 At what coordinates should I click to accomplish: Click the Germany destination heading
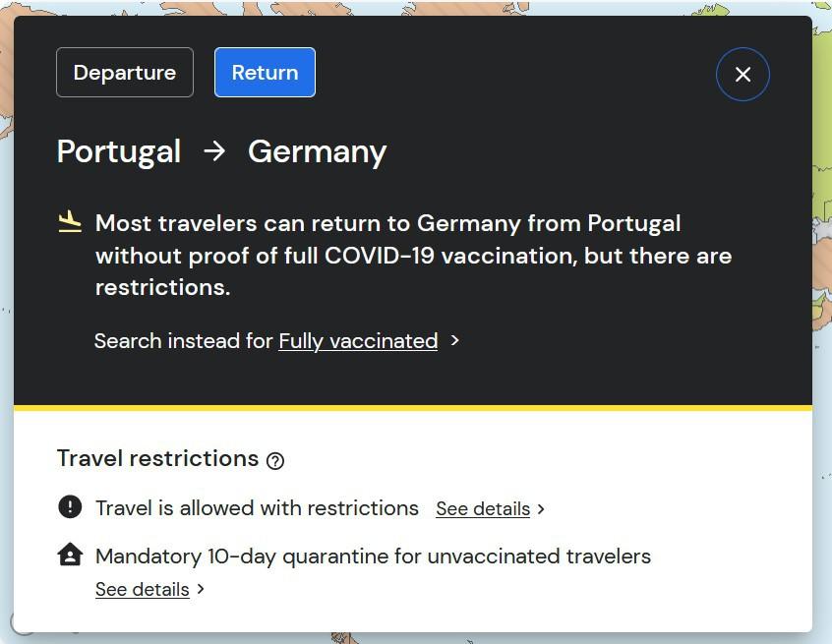click(318, 151)
